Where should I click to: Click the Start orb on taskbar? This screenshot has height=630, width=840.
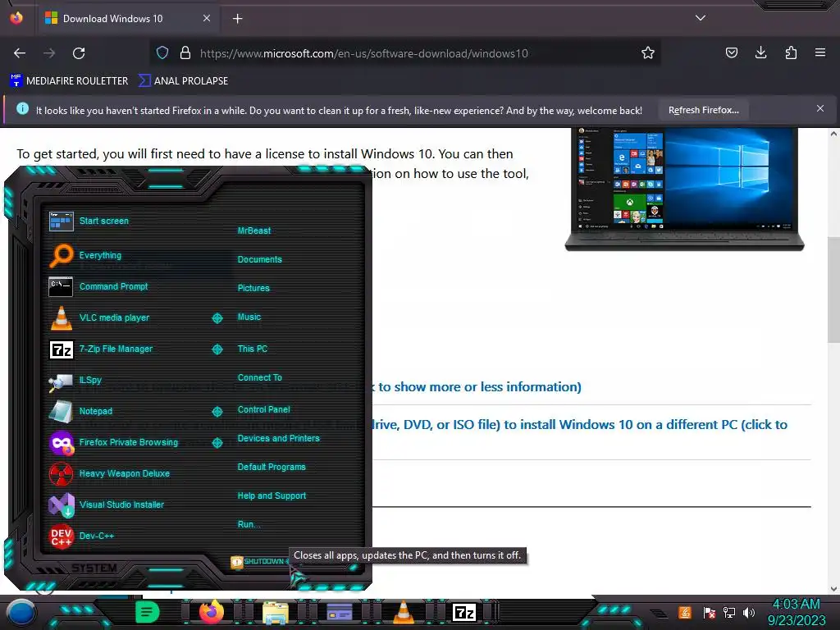coord(21,613)
